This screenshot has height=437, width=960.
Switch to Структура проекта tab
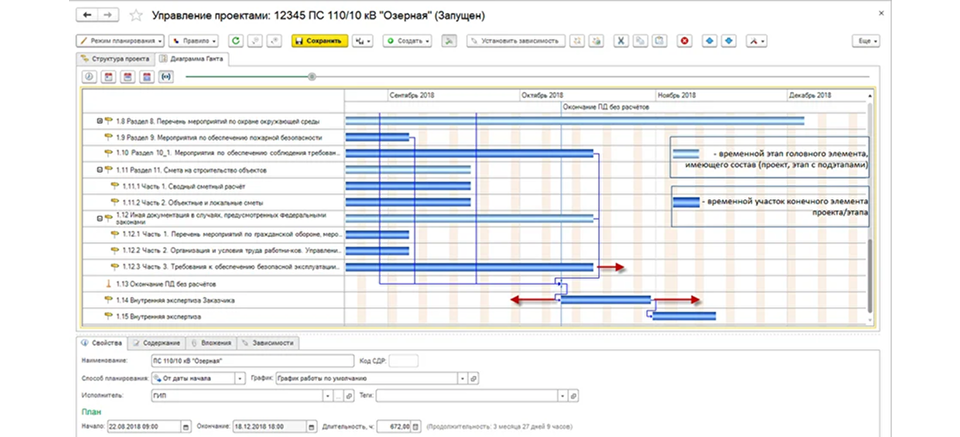(114, 59)
